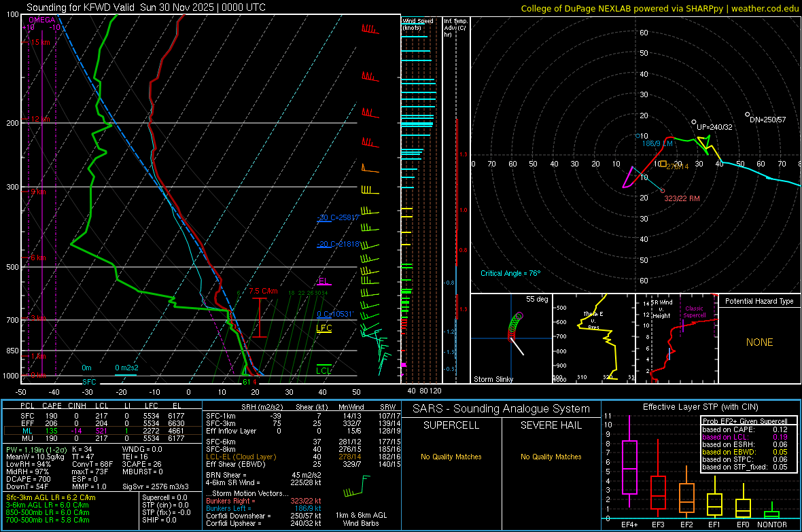This screenshot has width=802, height=532.
Task: Click the 186/9 LM storm motion label
Action: pyautogui.click(x=657, y=144)
